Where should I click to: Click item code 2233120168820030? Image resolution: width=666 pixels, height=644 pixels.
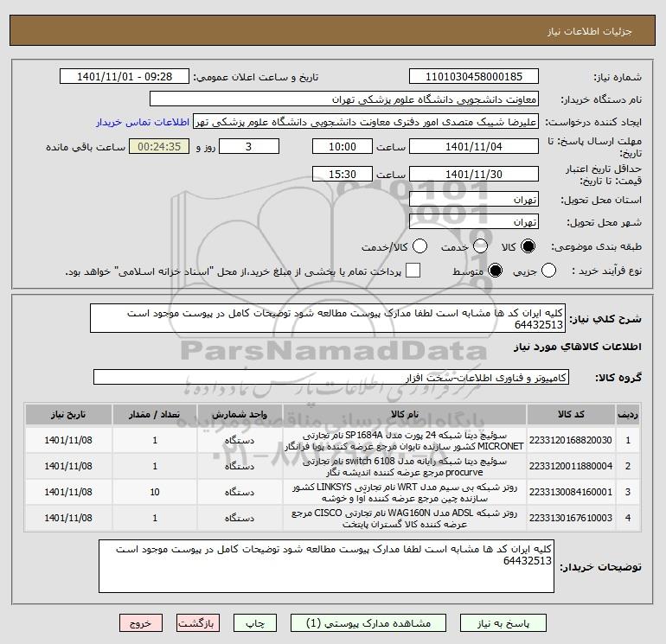[x=571, y=440]
